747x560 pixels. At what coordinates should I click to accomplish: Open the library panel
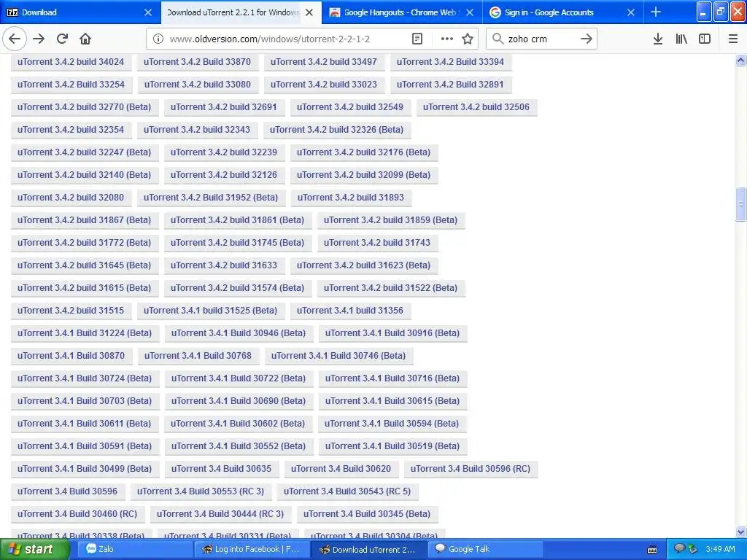[x=681, y=39]
